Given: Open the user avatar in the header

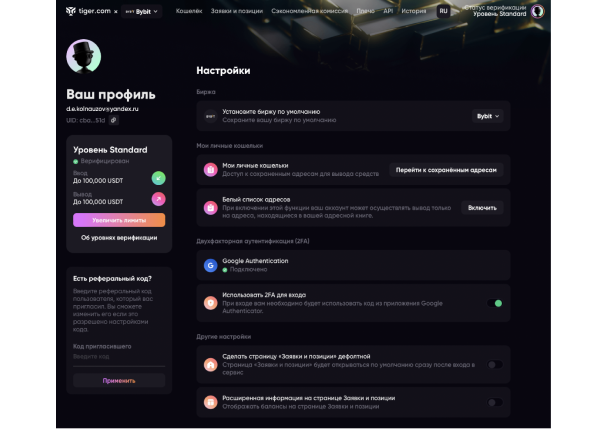Looking at the screenshot, I should (x=537, y=12).
